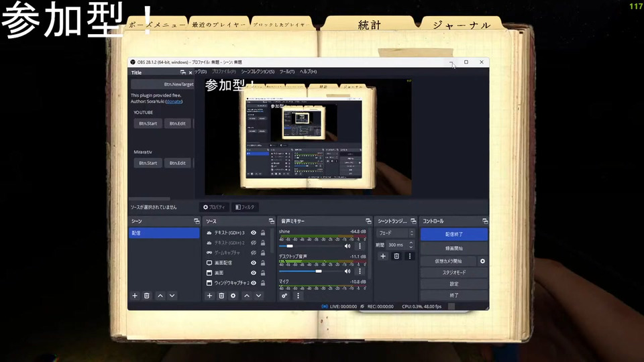Pop out the シーン dock
Viewport: 644px width, 362px height.
[197, 221]
